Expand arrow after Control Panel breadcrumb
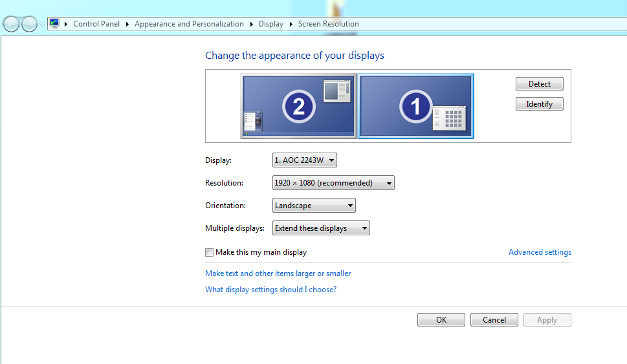 127,24
